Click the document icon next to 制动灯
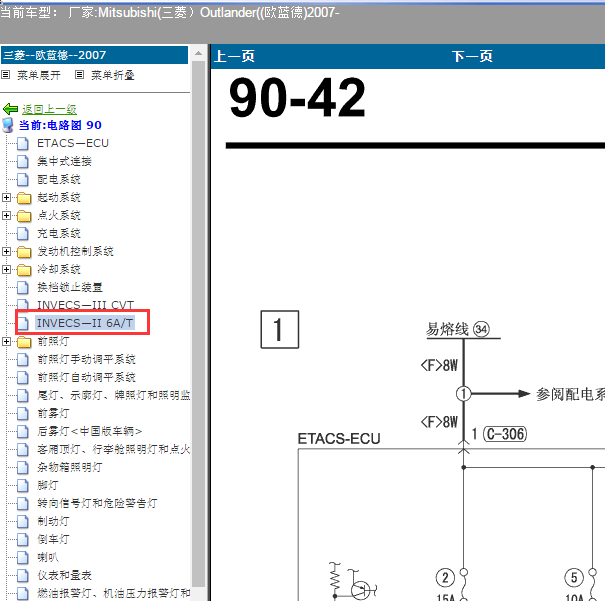The width and height of the screenshot is (605, 601). (x=23, y=522)
